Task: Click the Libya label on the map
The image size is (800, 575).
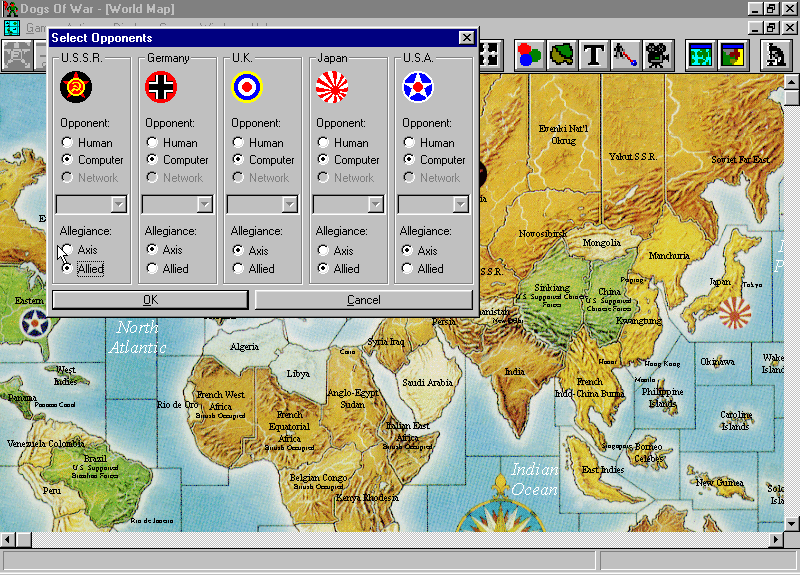Action: [x=298, y=374]
